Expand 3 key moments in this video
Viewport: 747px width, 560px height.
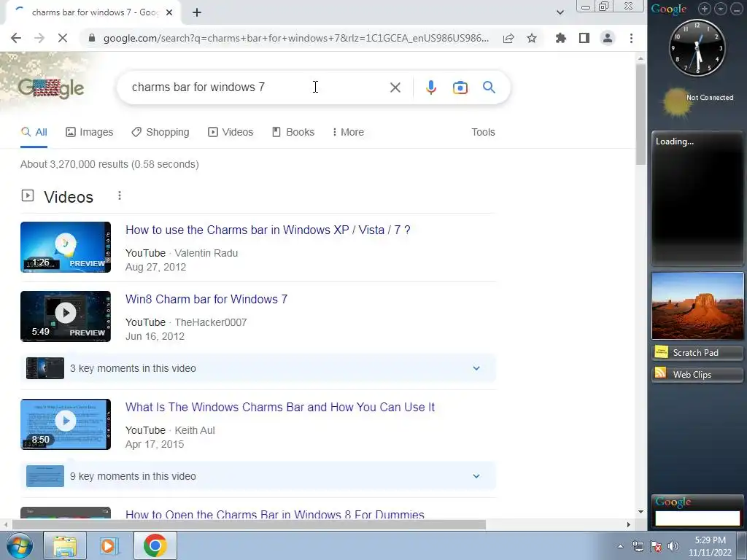[x=258, y=368]
